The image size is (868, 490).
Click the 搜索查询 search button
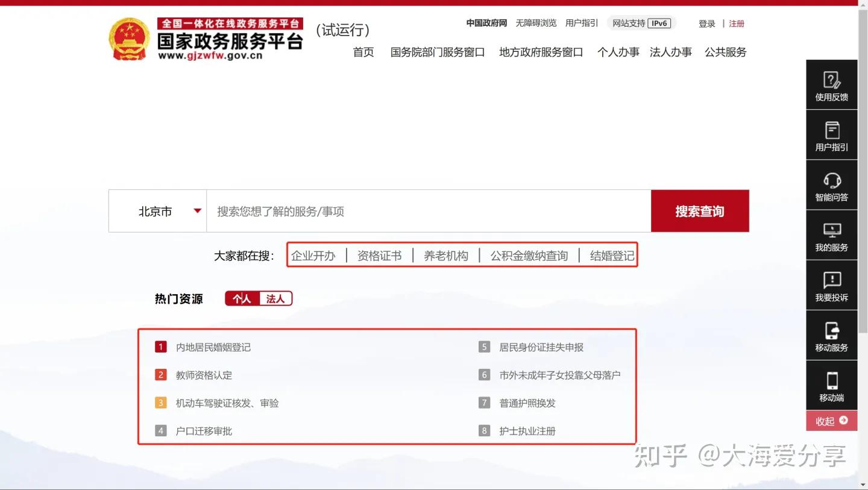pos(699,211)
